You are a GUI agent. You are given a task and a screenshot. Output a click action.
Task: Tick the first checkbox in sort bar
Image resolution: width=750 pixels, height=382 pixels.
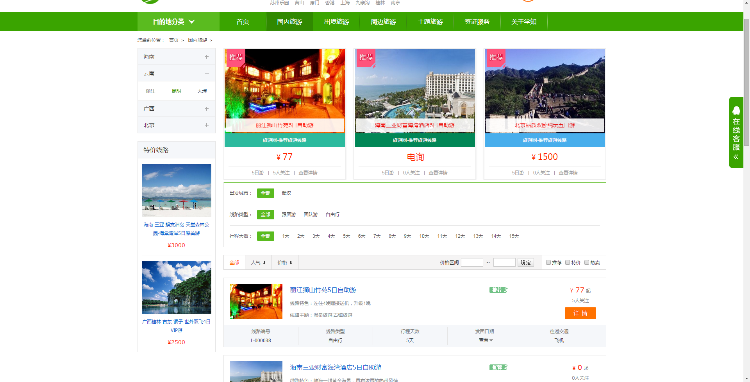pyautogui.click(x=548, y=262)
